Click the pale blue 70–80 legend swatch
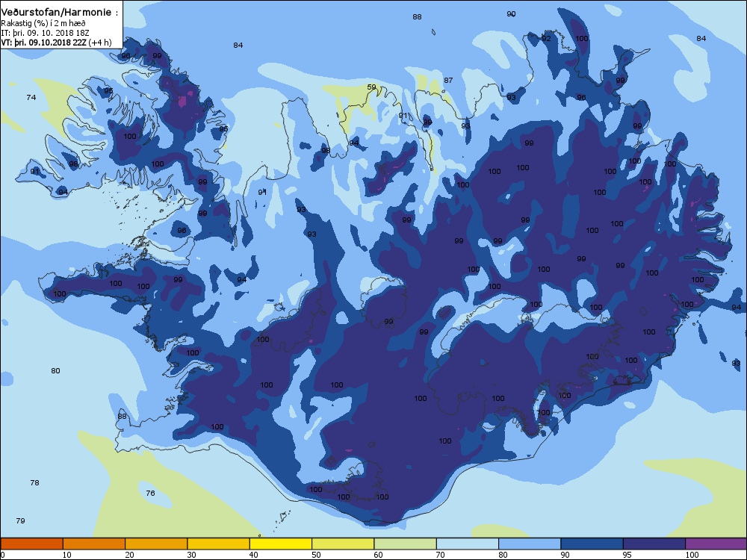Viewport: 747px width, 560px height. (468, 544)
